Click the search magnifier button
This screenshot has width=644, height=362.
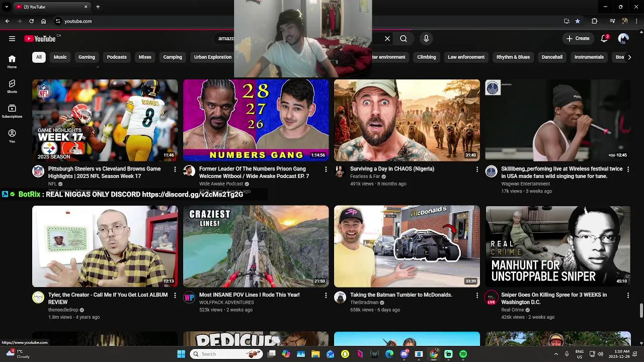point(404,39)
